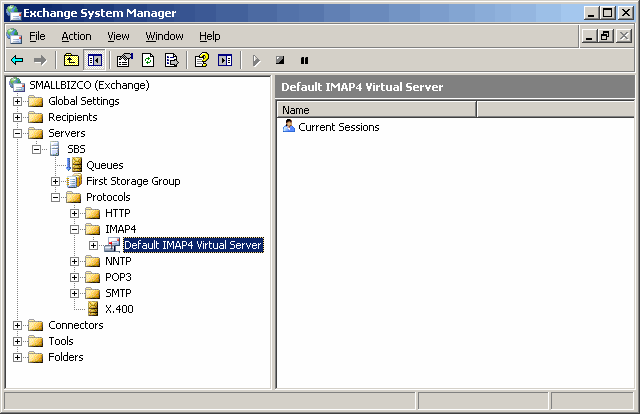Expand the SMTP folder
This screenshot has height=414, width=640.
coord(74,294)
